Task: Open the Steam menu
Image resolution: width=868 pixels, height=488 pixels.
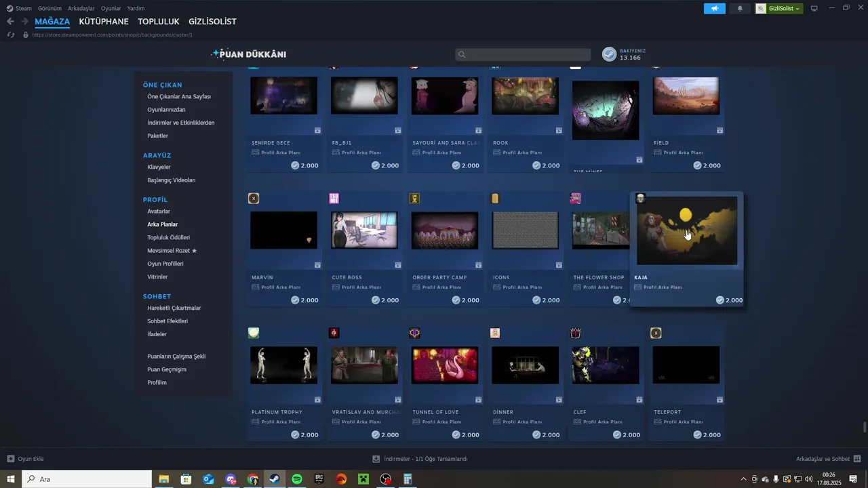Action: 19,8
